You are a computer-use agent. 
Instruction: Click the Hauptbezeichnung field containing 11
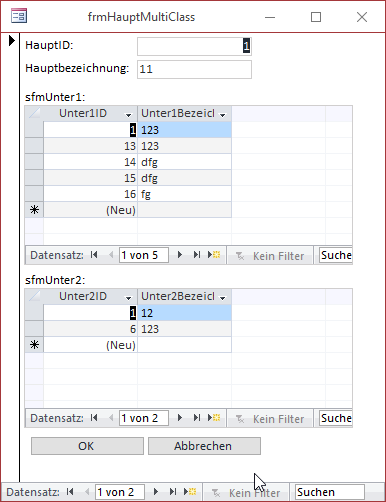pyautogui.click(x=194, y=69)
